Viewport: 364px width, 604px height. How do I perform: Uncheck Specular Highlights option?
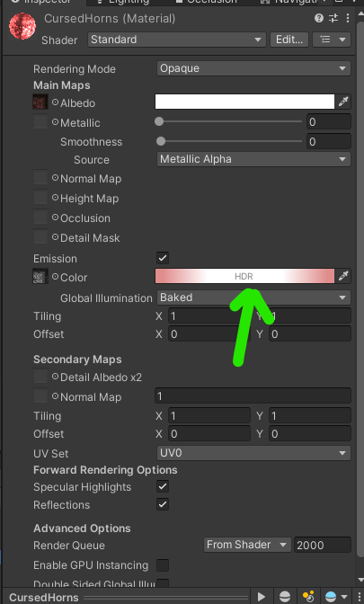(163, 486)
